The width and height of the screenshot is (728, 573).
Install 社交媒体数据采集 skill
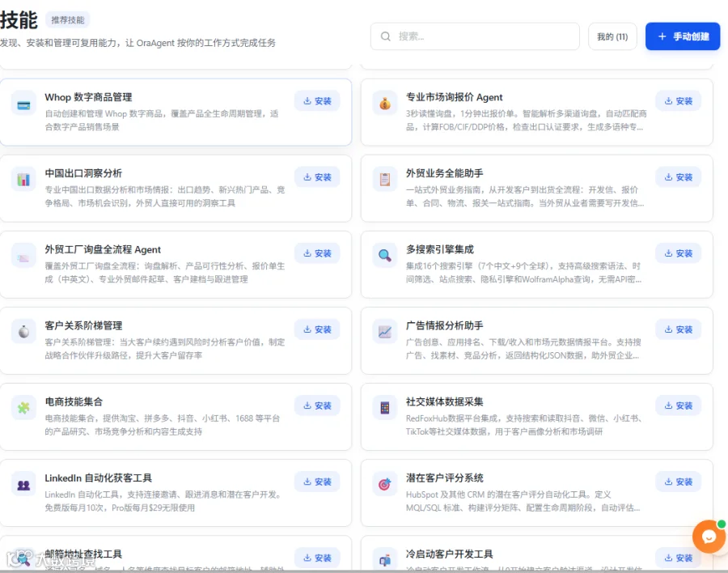click(679, 405)
